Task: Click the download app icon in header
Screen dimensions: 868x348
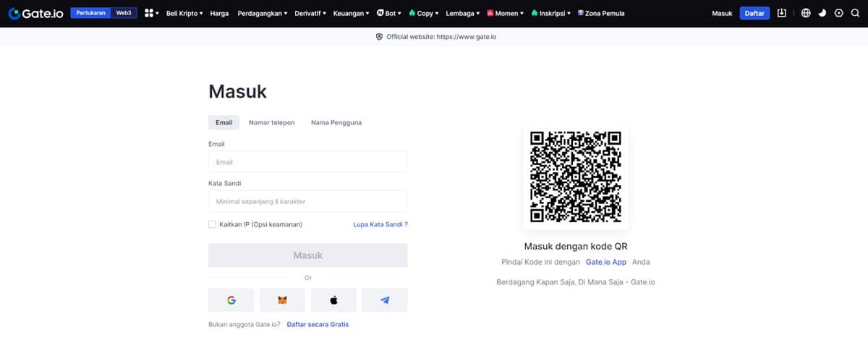Action: coord(781,13)
